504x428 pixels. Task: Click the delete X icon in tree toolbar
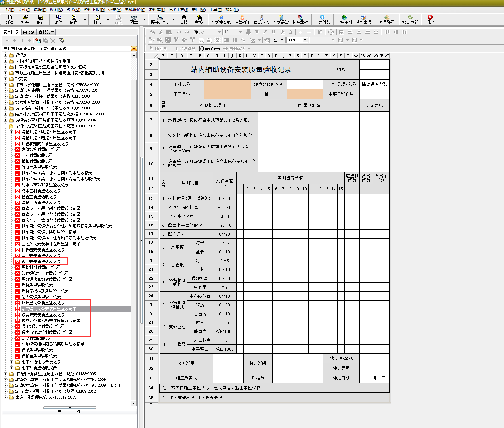click(53, 40)
